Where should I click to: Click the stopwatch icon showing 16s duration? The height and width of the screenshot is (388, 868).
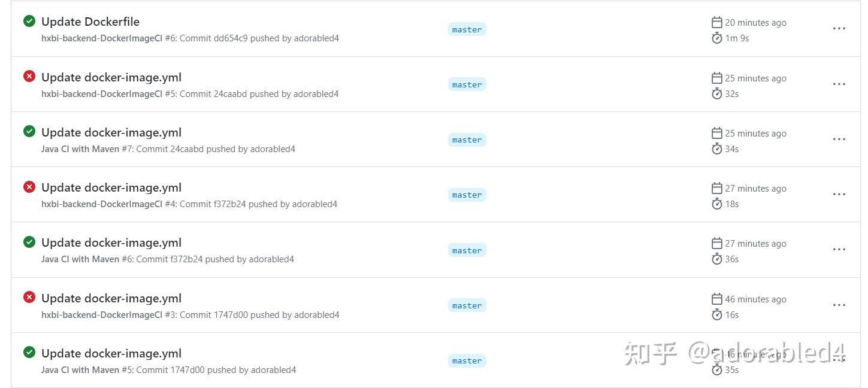coord(716,314)
